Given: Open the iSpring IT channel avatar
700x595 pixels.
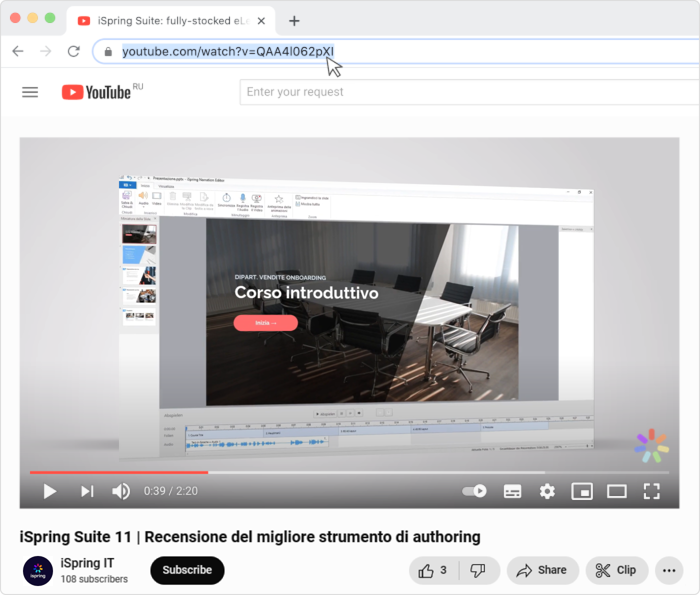Looking at the screenshot, I should point(38,570).
